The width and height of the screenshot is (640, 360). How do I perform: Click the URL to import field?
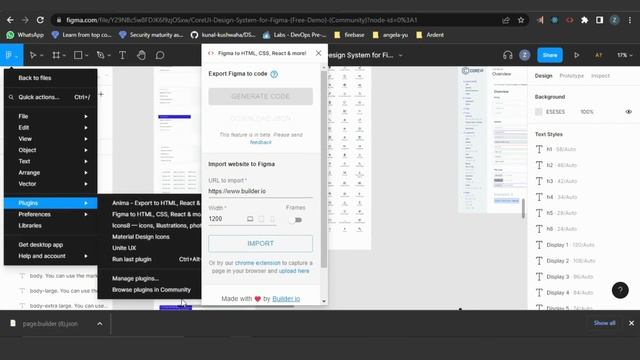[x=260, y=191]
